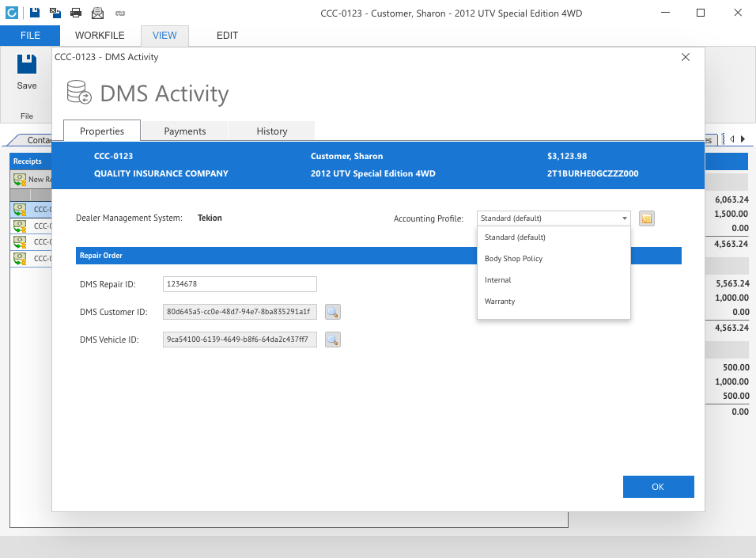
Task: Click search icon beside DMS Vehicle ID
Action: pos(333,340)
